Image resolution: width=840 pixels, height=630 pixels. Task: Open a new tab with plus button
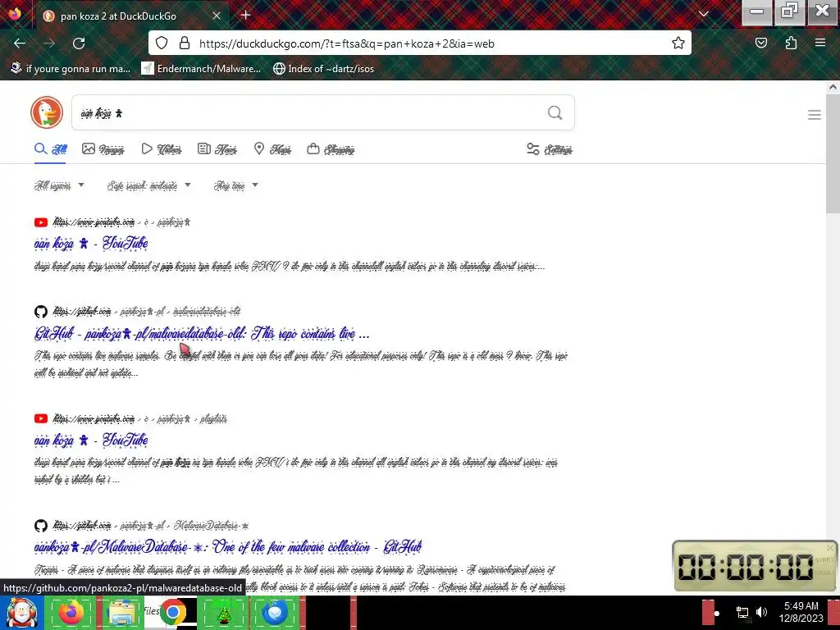tap(245, 15)
